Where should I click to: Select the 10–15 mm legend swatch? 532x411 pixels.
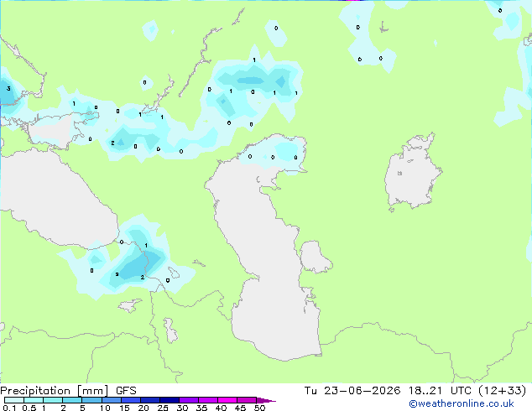click(112, 400)
